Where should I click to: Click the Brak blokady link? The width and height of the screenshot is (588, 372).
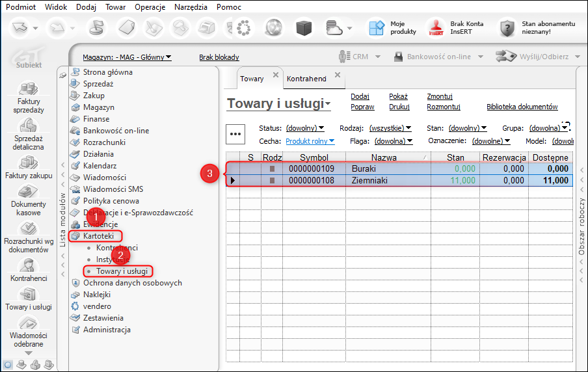(219, 57)
